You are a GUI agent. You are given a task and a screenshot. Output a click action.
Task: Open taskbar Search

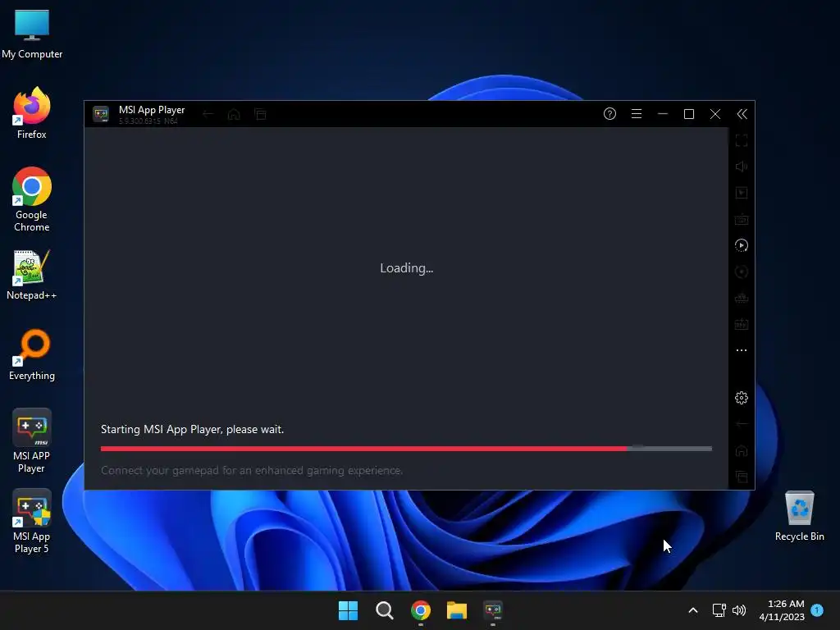point(384,610)
